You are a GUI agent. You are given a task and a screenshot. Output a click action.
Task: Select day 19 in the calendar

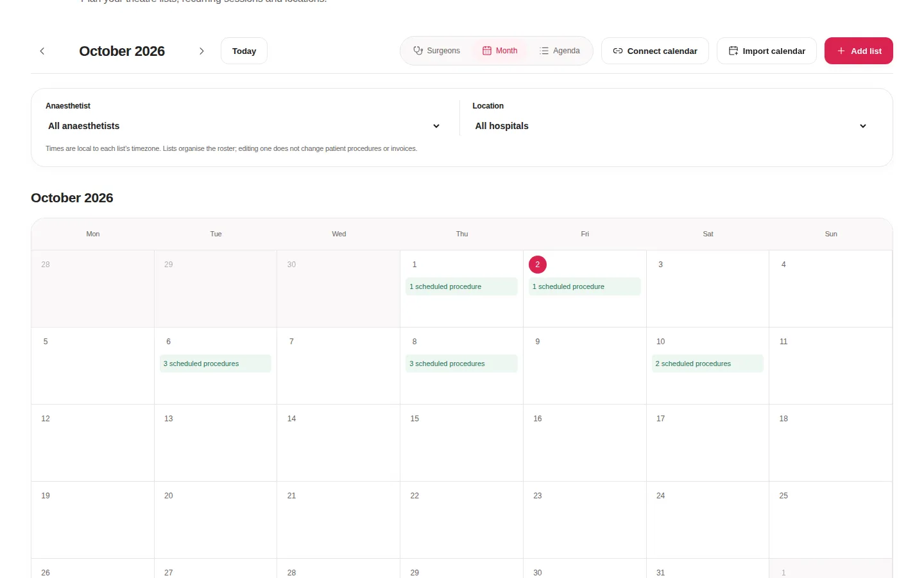[46, 496]
